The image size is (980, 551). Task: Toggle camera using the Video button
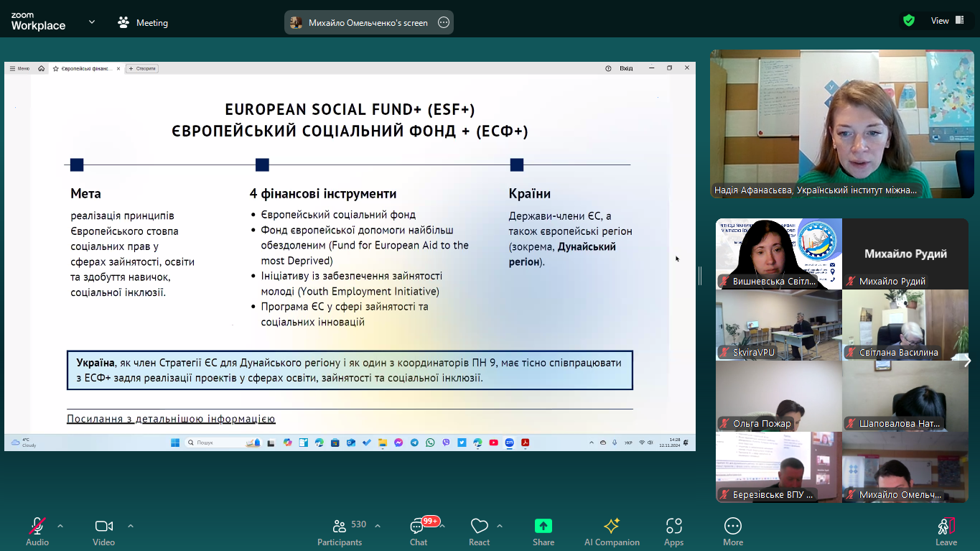103,531
